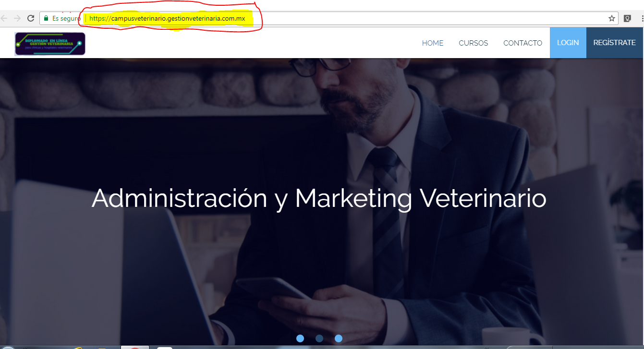Click the LOGIN button

[x=568, y=43]
